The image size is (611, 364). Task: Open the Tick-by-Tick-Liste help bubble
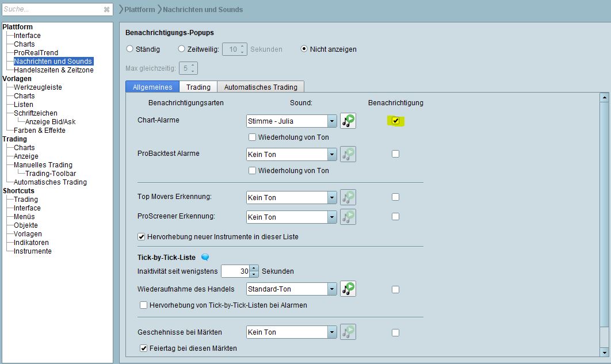point(205,257)
